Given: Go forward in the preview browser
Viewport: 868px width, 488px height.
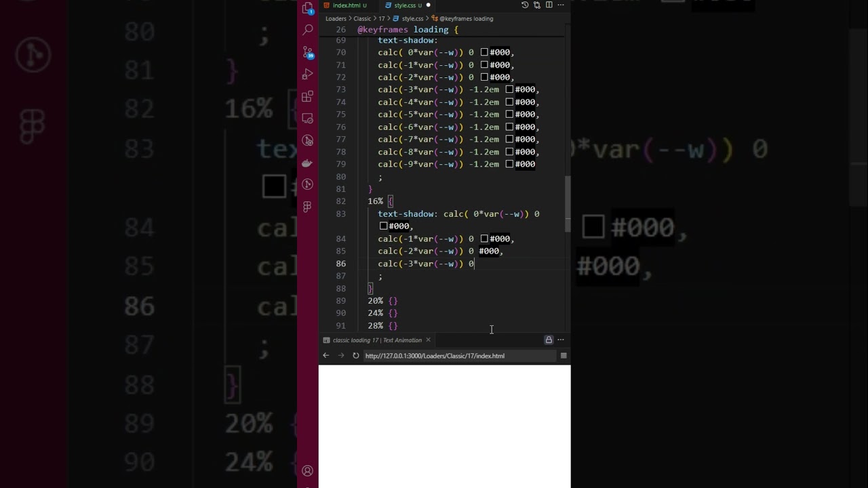Looking at the screenshot, I should click(x=340, y=355).
